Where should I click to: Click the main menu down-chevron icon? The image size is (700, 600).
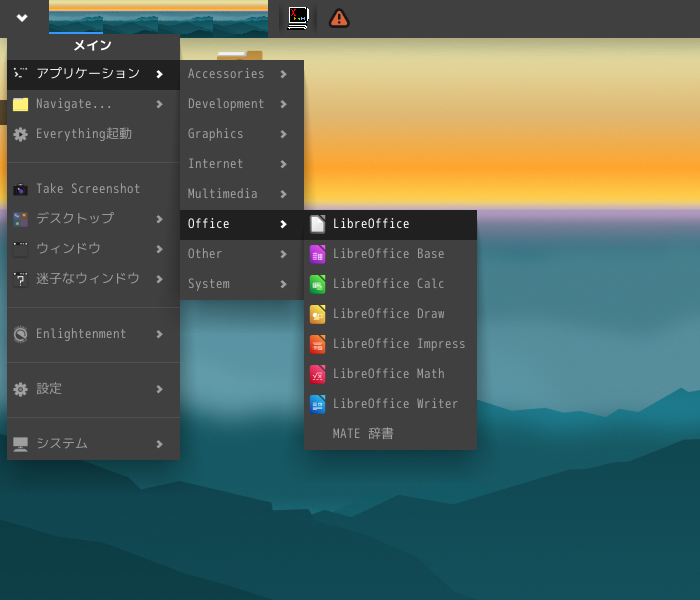[22, 18]
